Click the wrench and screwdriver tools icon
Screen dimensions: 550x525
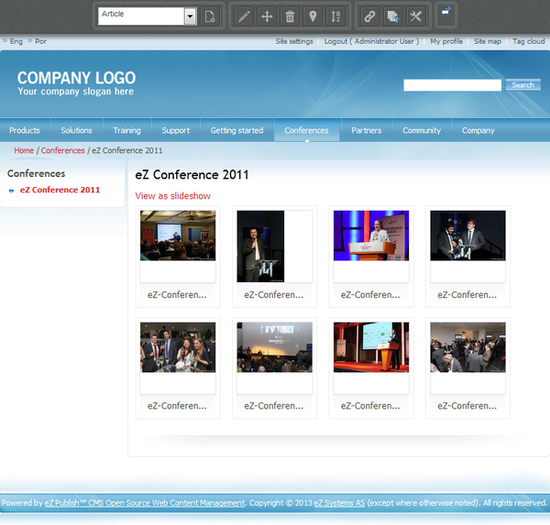coord(416,16)
